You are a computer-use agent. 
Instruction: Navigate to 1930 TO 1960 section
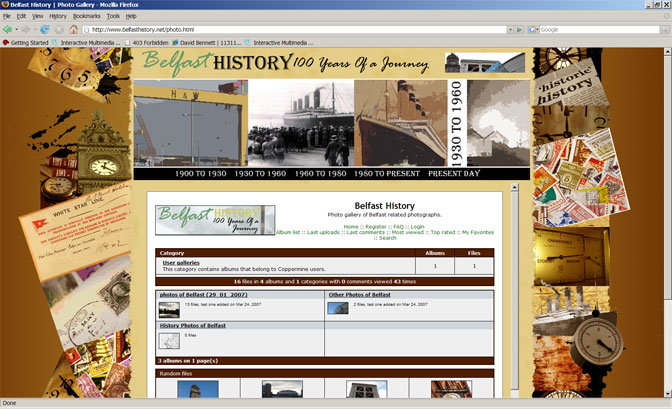click(260, 174)
